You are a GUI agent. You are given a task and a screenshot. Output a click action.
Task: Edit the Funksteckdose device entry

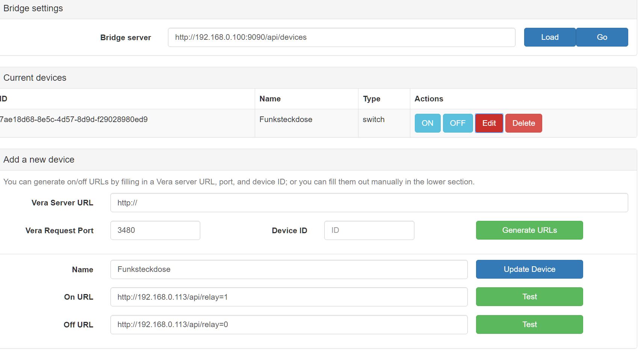[489, 123]
